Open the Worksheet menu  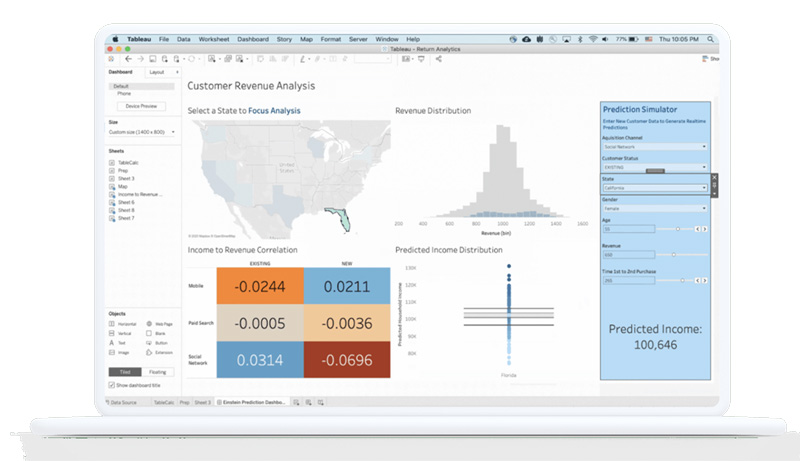[x=214, y=39]
